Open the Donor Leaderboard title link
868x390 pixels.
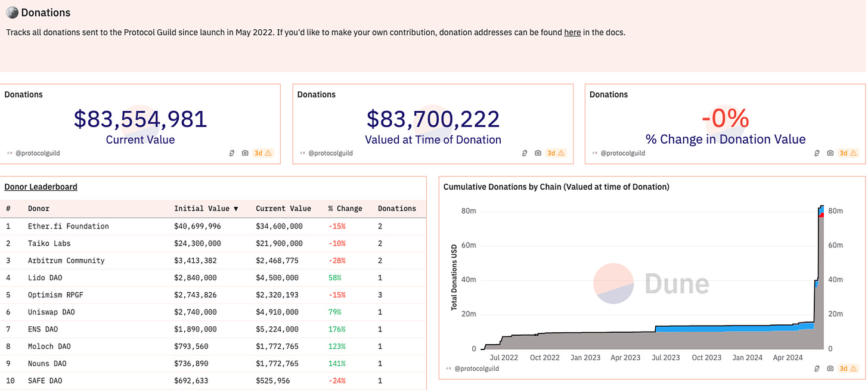(x=41, y=187)
